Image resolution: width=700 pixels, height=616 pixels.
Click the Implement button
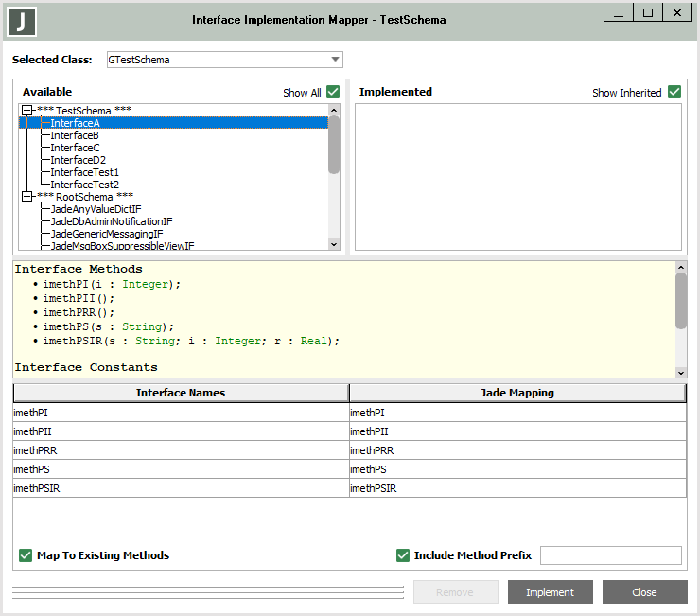[x=550, y=592]
